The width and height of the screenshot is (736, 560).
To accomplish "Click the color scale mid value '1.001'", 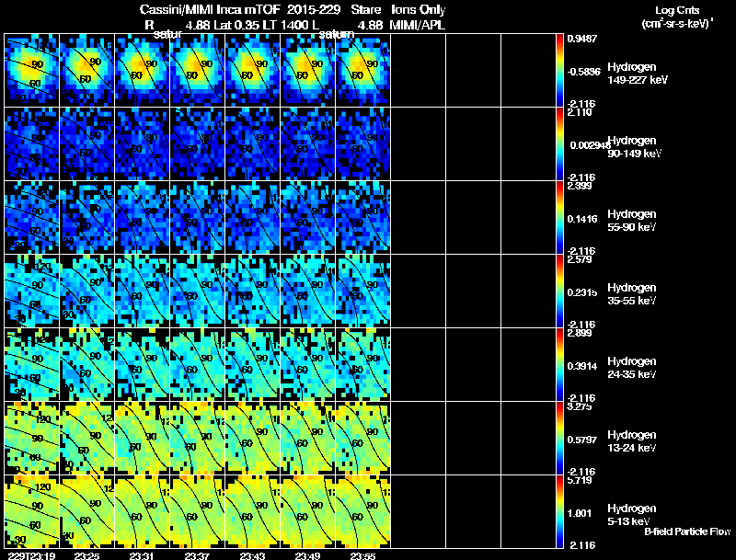I will pos(580,513).
